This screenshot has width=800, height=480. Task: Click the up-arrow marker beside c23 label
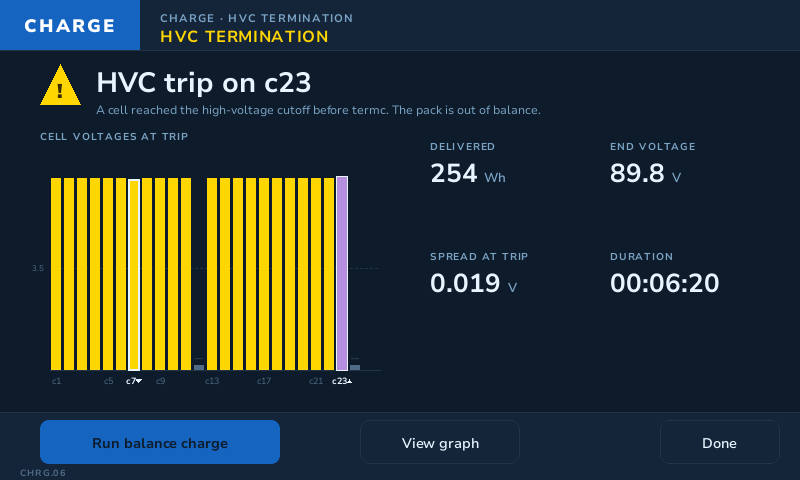point(349,381)
